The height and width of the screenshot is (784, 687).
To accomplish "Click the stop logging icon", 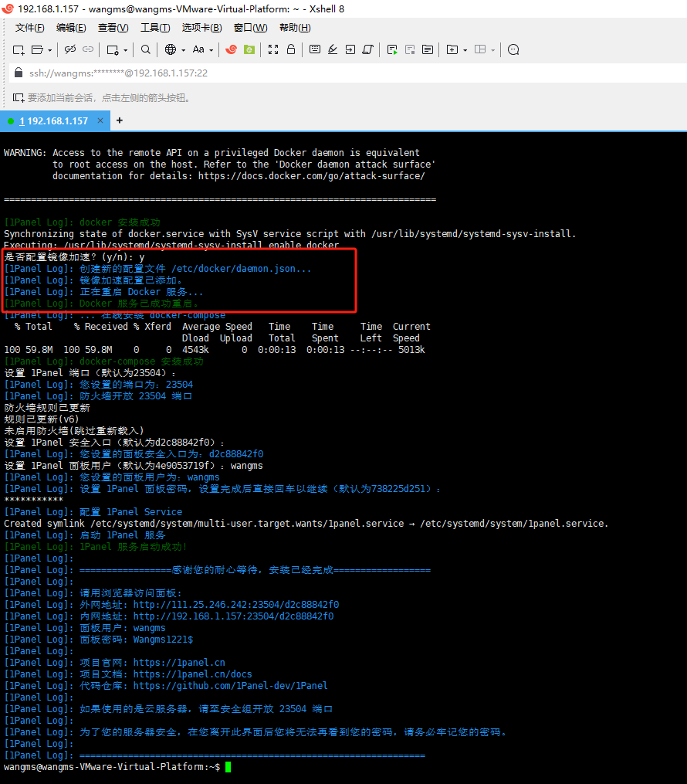I will tap(410, 49).
